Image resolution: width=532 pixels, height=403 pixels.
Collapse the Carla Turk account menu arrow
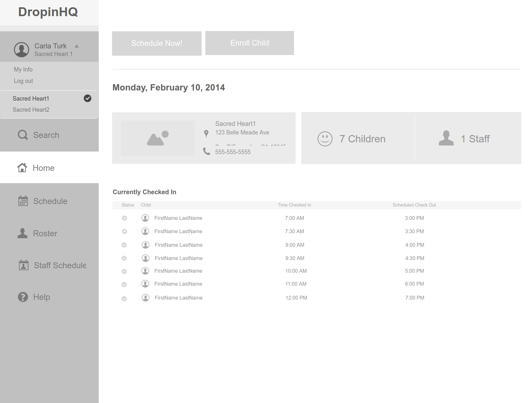[77, 46]
